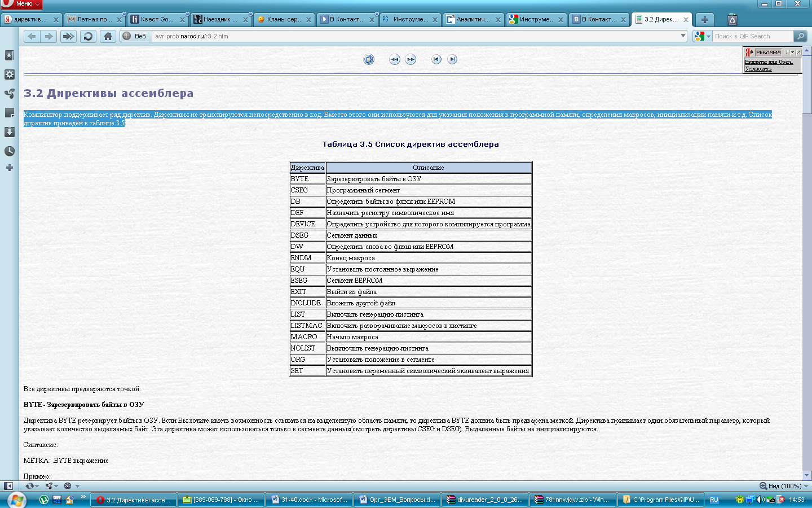812x508 pixels.
Task: Close the реклама ad box
Action: point(798,52)
